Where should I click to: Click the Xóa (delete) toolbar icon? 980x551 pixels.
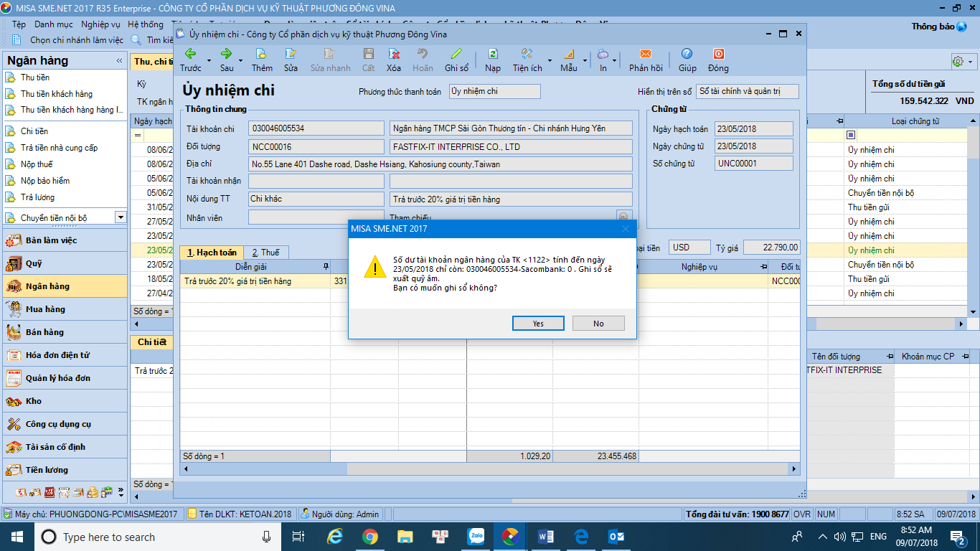click(394, 55)
